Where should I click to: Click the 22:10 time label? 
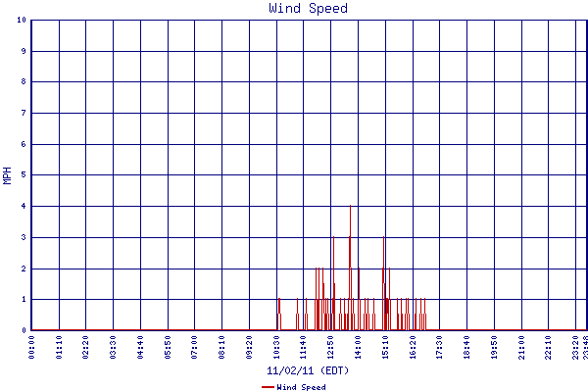coord(548,347)
